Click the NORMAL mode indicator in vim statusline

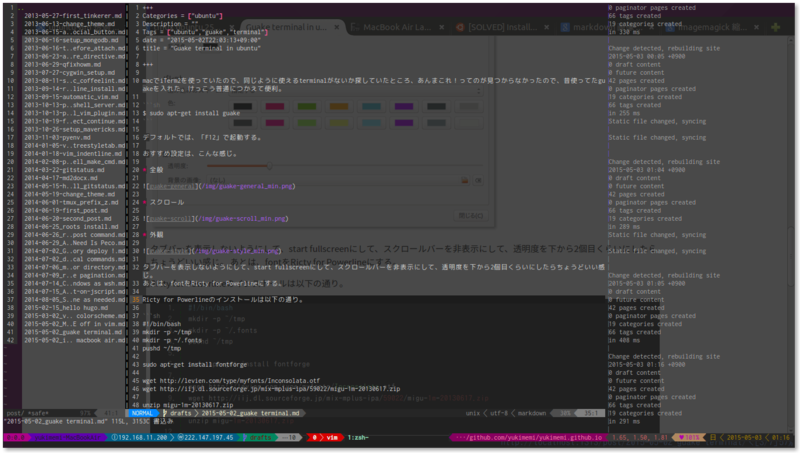pyautogui.click(x=143, y=412)
